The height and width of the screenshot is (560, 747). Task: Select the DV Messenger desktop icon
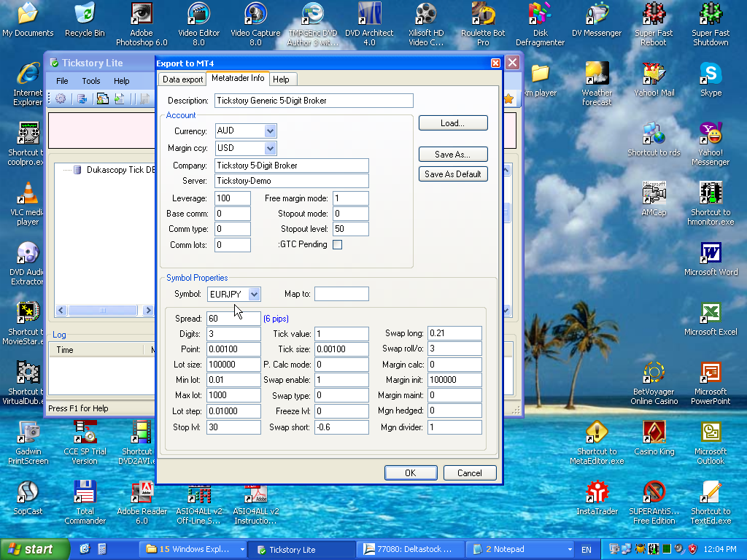(x=597, y=20)
